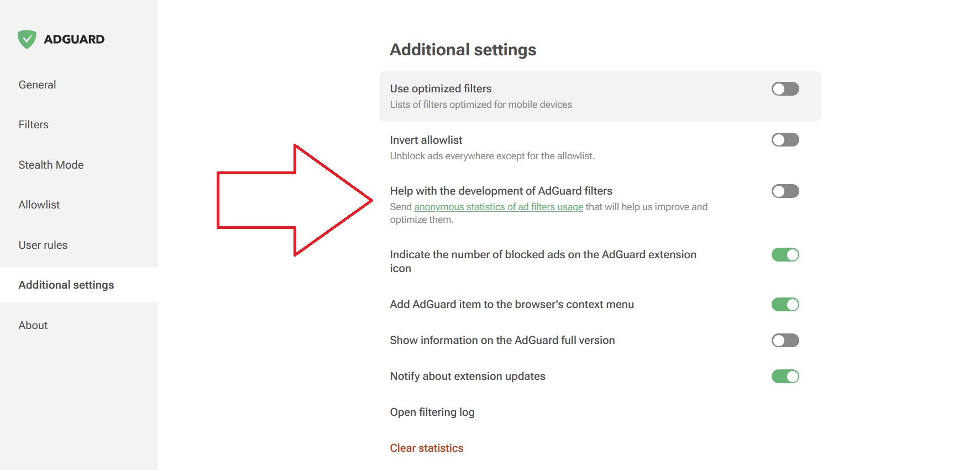Image resolution: width=980 pixels, height=470 pixels.
Task: Open the anonymous statistics of ad filters usage link
Action: pyautogui.click(x=498, y=207)
